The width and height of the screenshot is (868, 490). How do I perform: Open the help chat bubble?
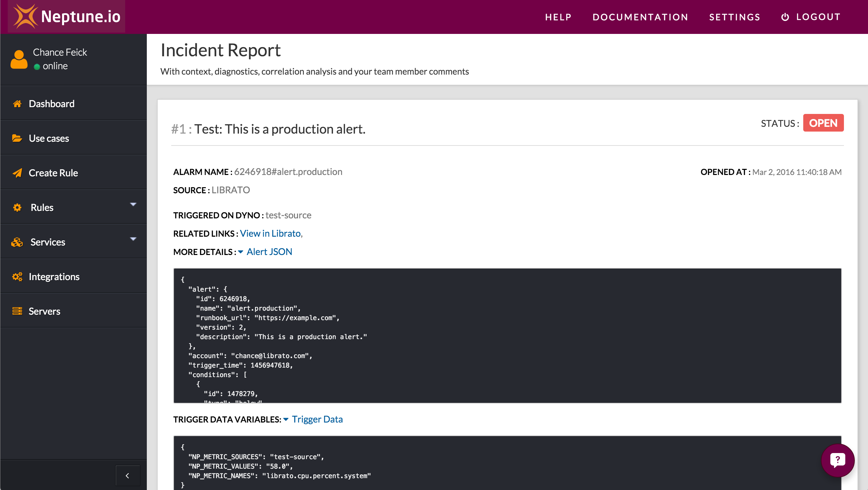coord(838,460)
